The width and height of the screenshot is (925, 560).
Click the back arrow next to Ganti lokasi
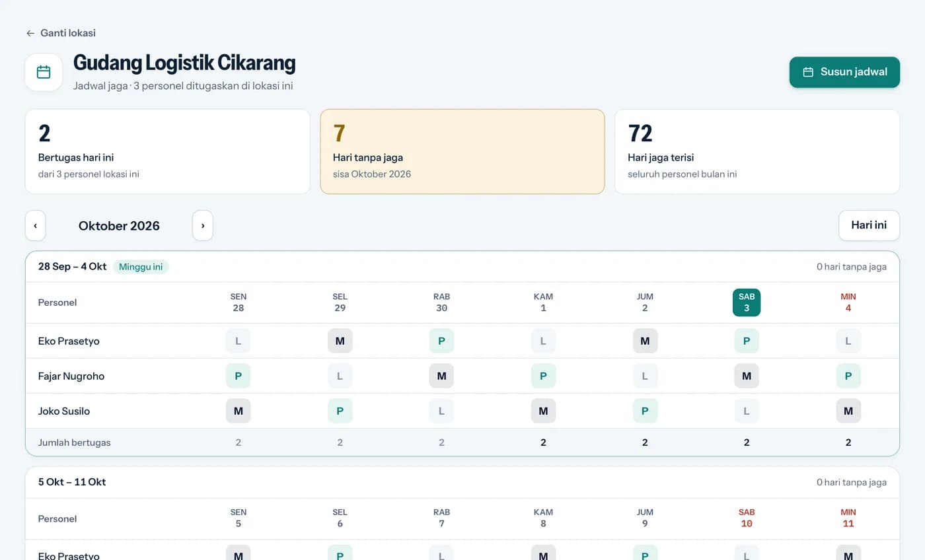pos(30,33)
